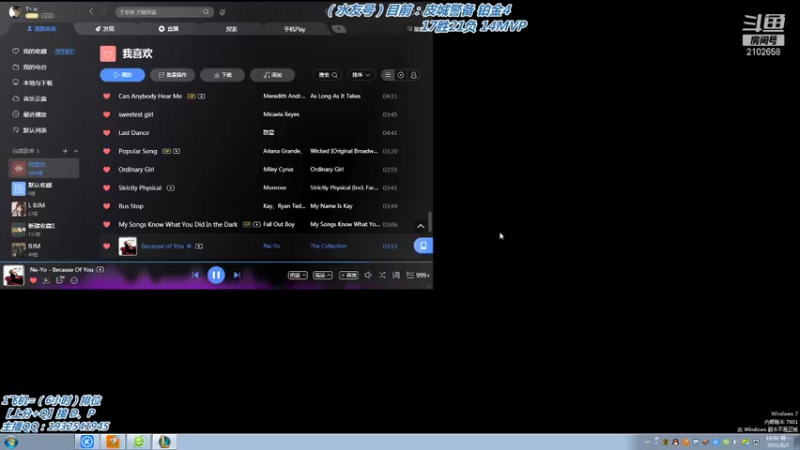Skip to the previous track
The height and width of the screenshot is (450, 800).
pyautogui.click(x=195, y=275)
